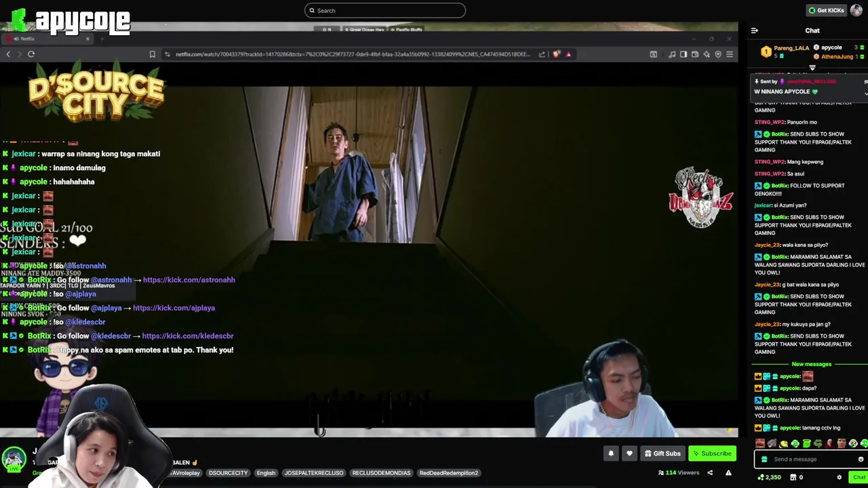Reload the Netflix page in browser
Viewport: 868px width, 488px height.
[31, 54]
